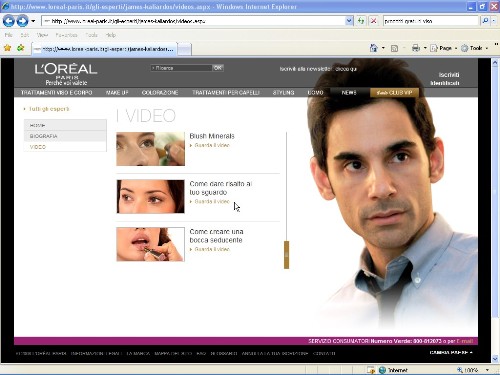The image size is (500, 375).
Task: Open the Page toolbar menu
Action: pyautogui.click(x=443, y=48)
